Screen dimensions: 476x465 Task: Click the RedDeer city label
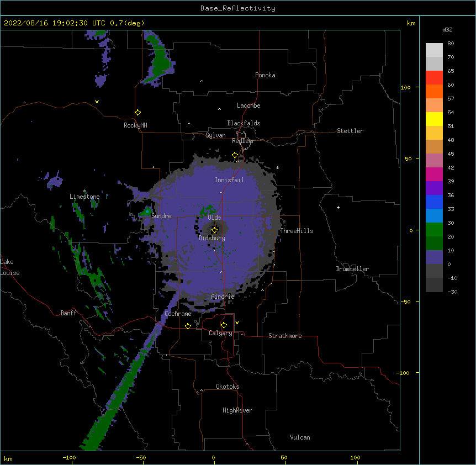(243, 141)
